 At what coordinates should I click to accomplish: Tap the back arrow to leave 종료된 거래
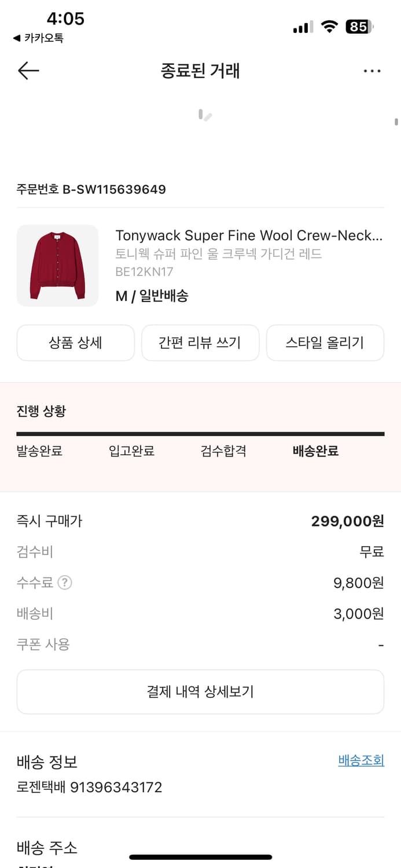(x=27, y=71)
